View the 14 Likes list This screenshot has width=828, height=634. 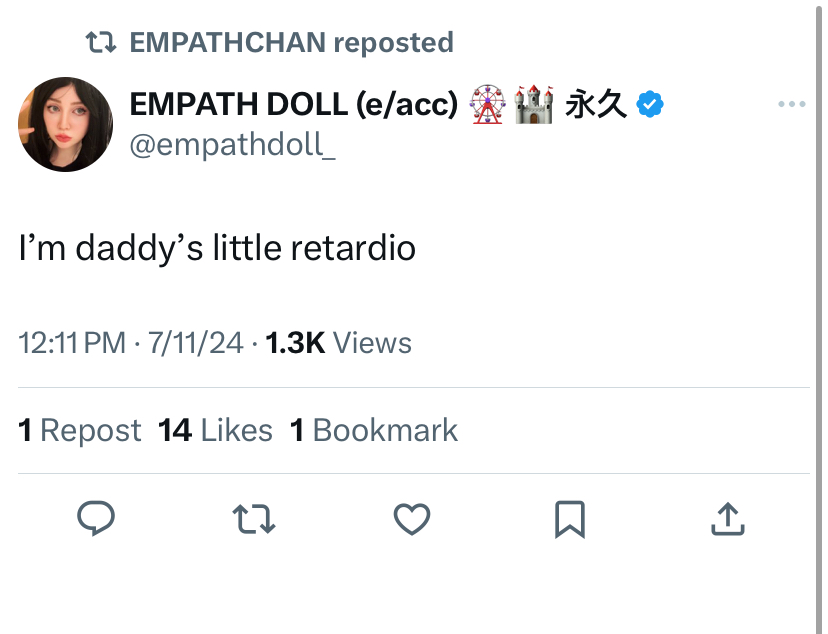(215, 430)
